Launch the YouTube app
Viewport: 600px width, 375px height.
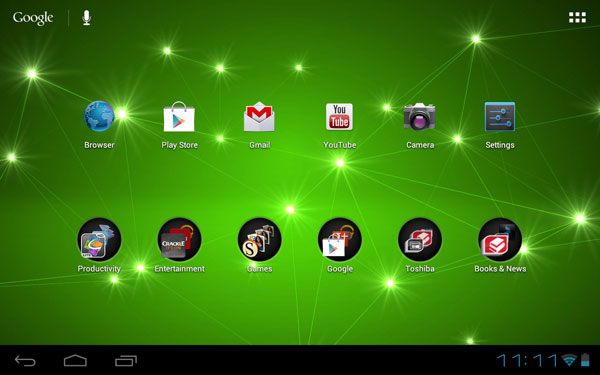(x=339, y=116)
